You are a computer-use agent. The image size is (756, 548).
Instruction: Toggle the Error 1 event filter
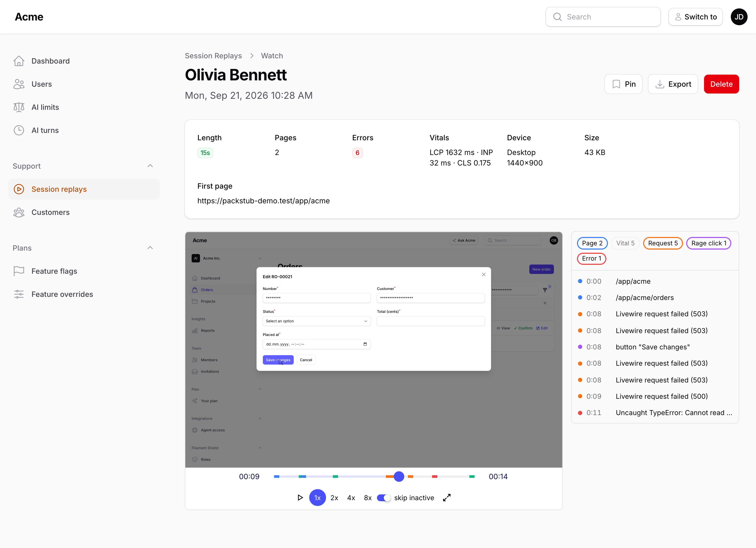591,259
